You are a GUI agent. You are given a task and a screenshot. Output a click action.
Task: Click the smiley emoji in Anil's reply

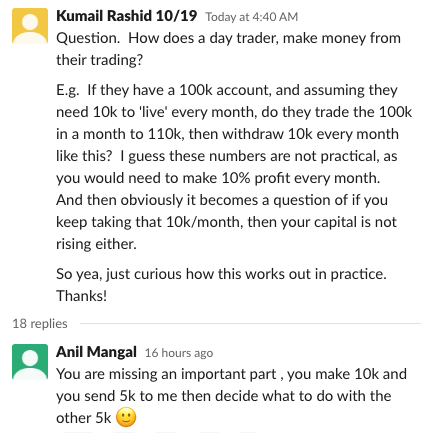click(x=126, y=417)
